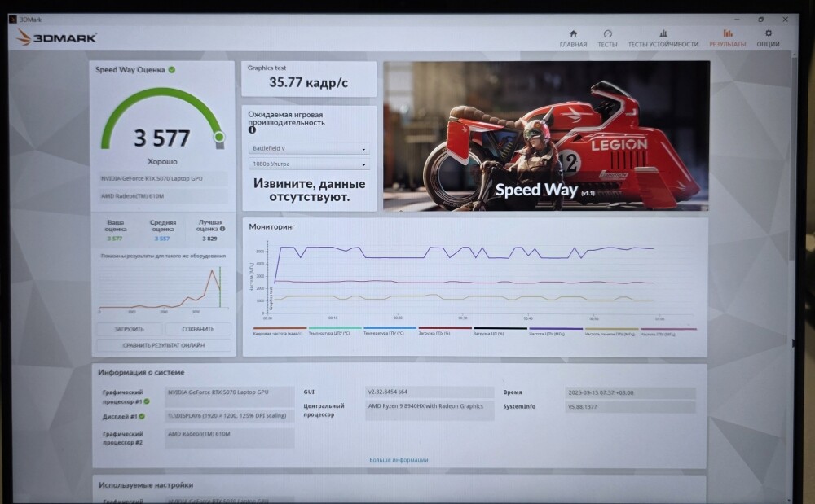Viewport: 815px width, 504px height.
Task: Open the 1080p Ультра resolution dropdown
Action: 309,164
